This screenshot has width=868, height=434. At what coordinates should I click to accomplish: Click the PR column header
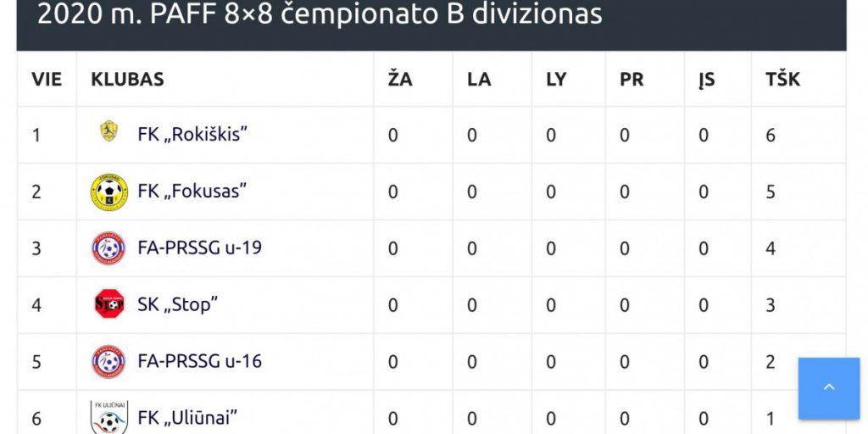(x=632, y=80)
